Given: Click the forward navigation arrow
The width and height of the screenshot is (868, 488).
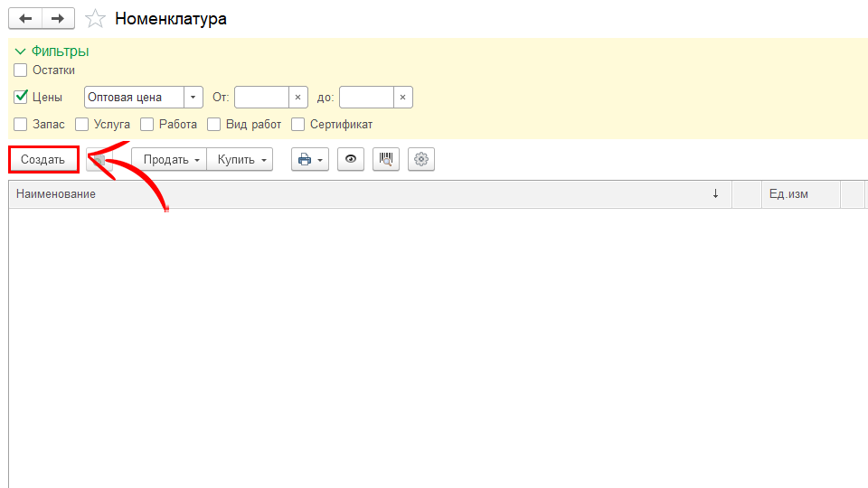Looking at the screenshot, I should click(58, 18).
